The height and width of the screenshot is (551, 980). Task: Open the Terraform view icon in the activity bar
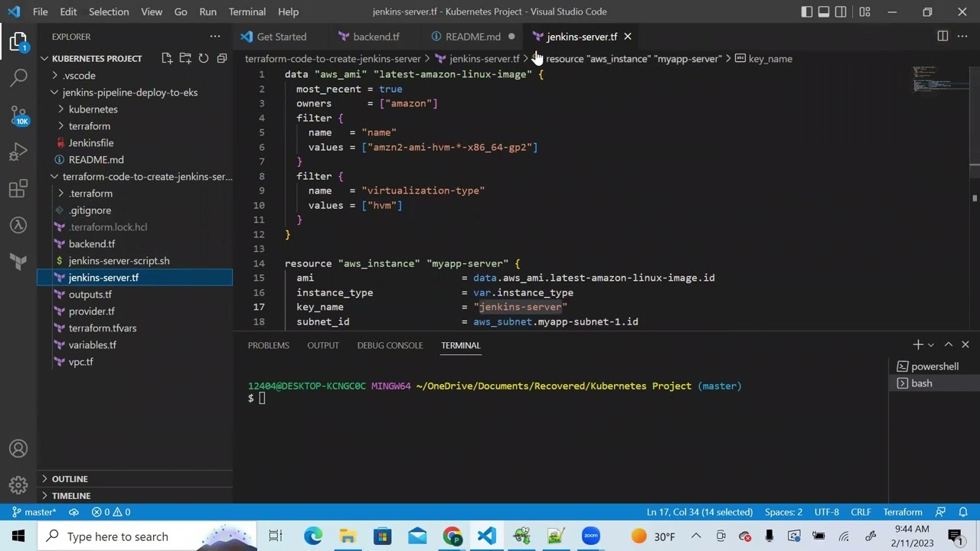[18, 262]
